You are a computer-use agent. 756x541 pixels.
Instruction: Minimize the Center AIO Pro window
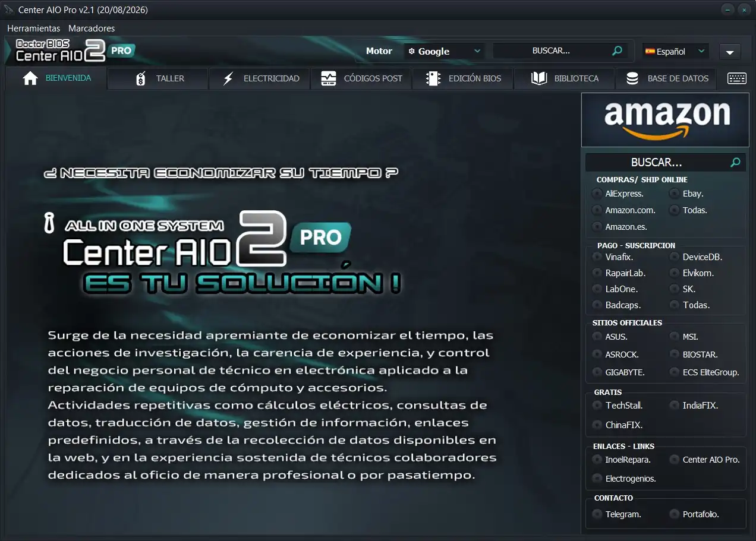pos(727,10)
